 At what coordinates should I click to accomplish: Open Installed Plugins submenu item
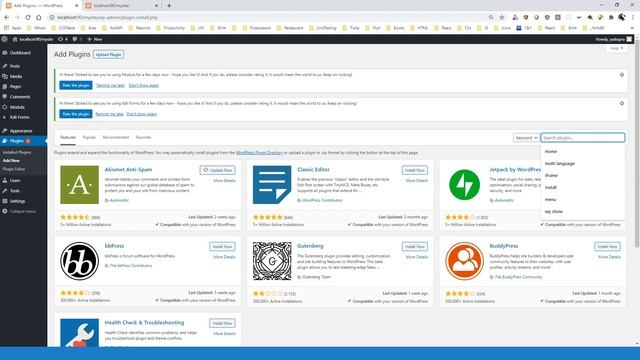click(17, 152)
